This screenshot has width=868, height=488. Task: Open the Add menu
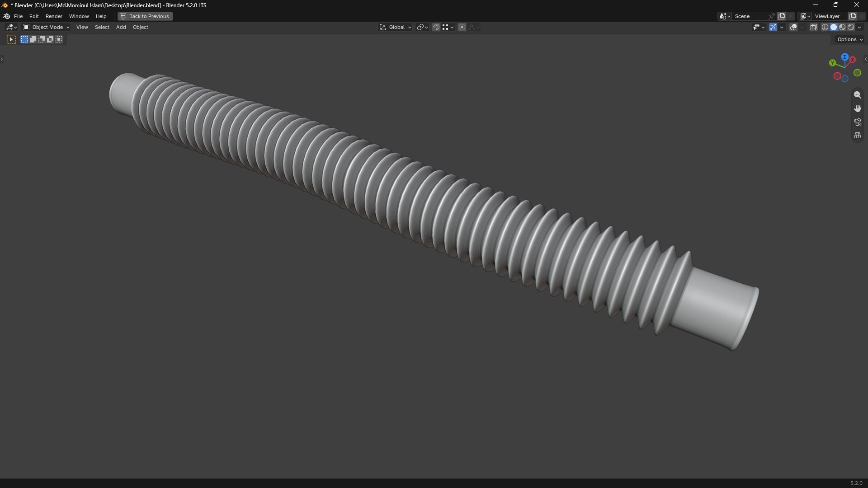click(x=121, y=28)
